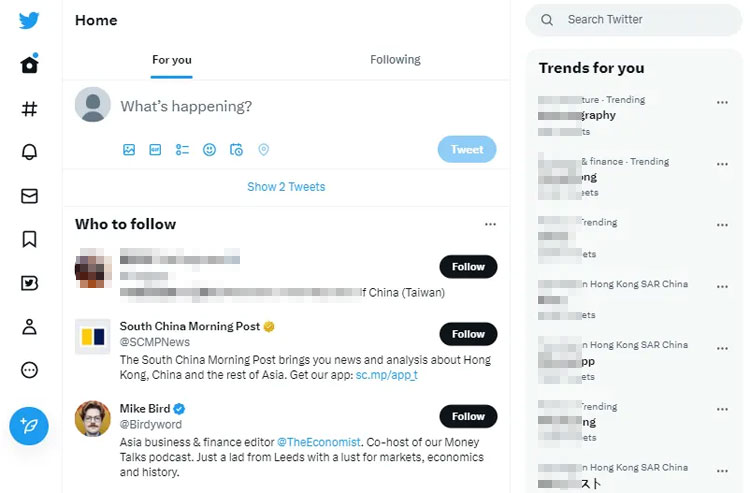Open options for first trending topic
750x493 pixels.
pos(722,102)
